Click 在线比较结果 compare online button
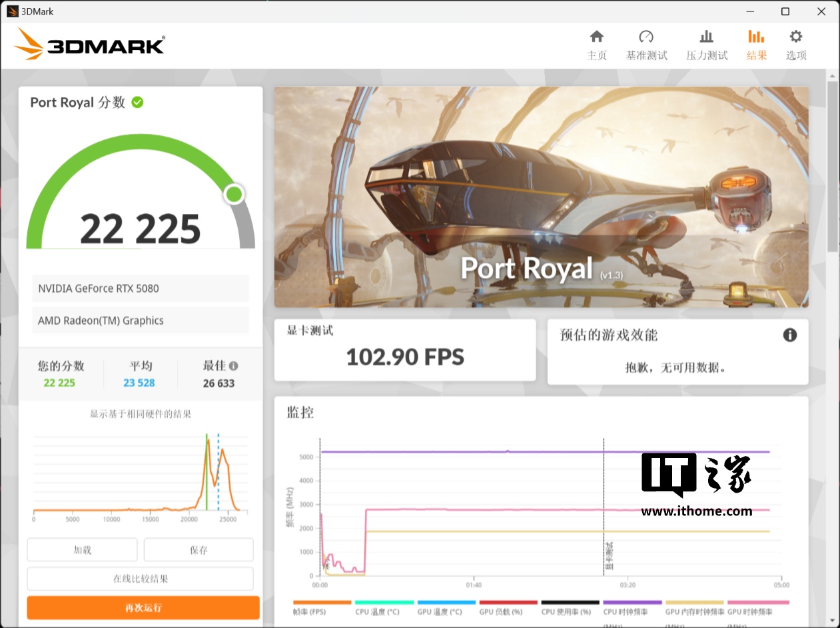 click(140, 579)
